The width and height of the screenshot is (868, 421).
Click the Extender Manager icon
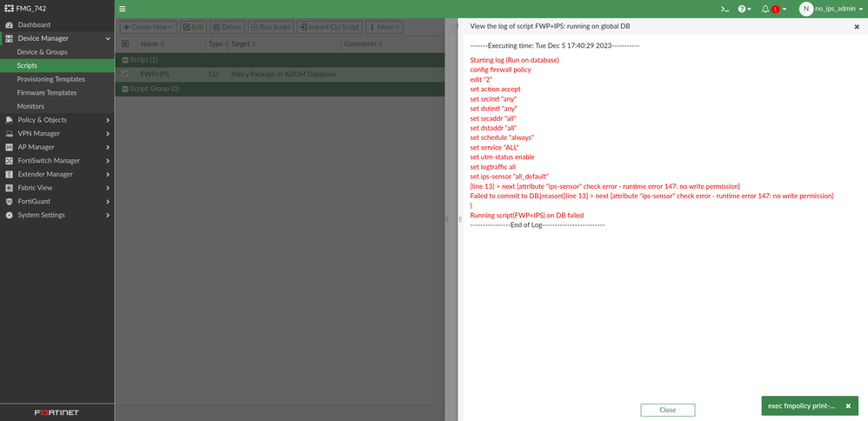9,175
